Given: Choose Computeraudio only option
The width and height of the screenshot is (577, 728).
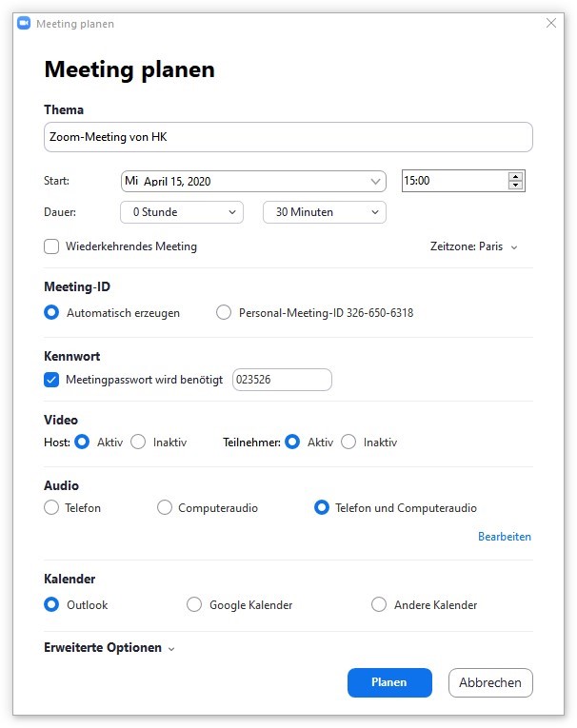Looking at the screenshot, I should coord(165,507).
